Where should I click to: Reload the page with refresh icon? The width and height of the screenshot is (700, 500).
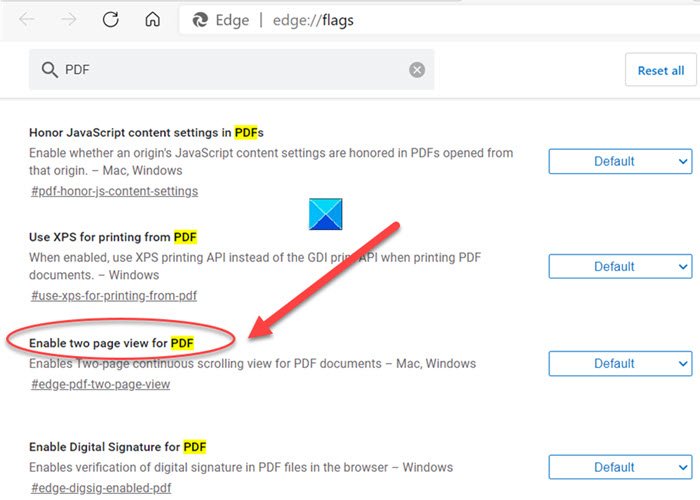(110, 20)
